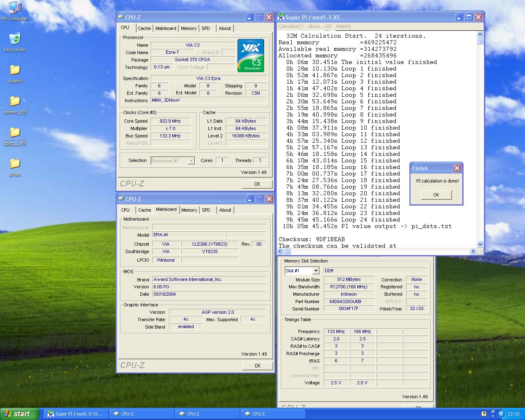Click OK in Mainboard CPU-Z window
The width and height of the screenshot is (525, 420).
tap(257, 365)
